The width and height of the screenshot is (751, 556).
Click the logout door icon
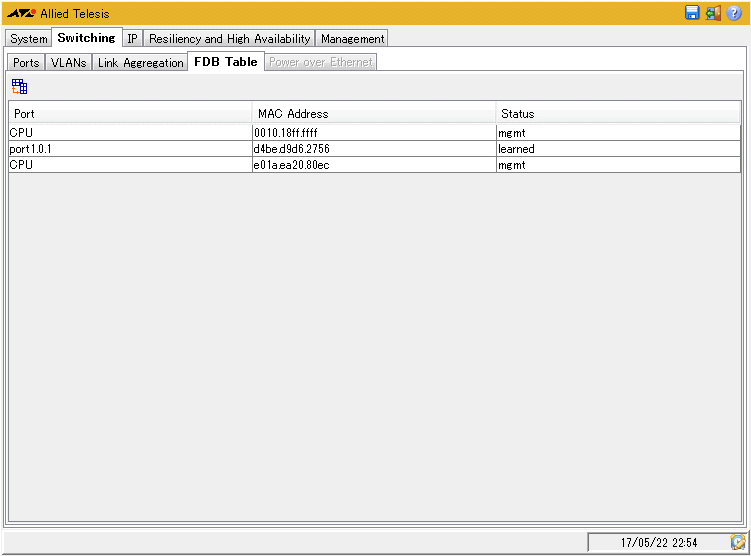pos(713,13)
